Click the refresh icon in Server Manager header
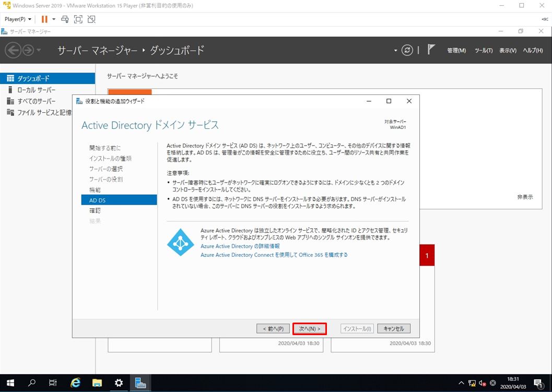Image resolution: width=552 pixels, height=392 pixels. 407,50
